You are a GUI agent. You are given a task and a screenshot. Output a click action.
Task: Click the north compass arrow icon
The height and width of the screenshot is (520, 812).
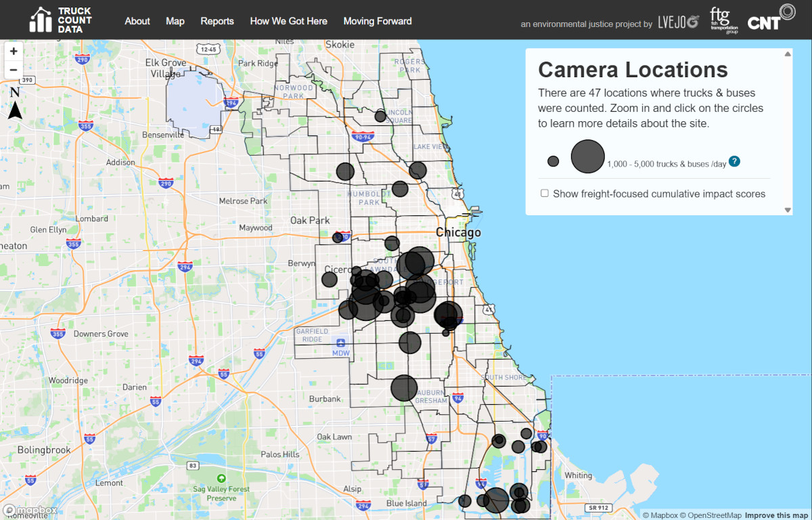15,104
